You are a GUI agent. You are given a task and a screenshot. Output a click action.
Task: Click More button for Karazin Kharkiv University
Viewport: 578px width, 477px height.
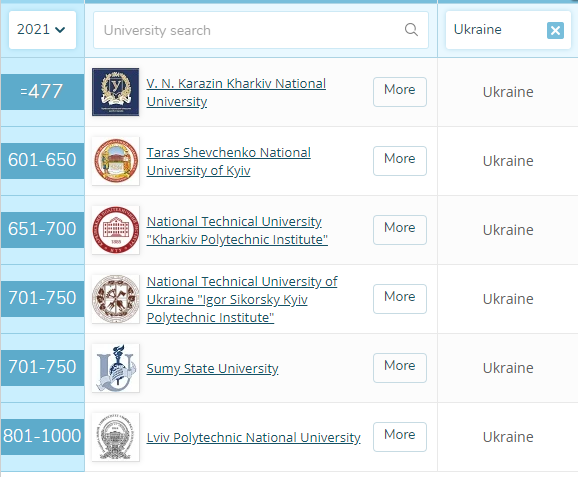(400, 92)
